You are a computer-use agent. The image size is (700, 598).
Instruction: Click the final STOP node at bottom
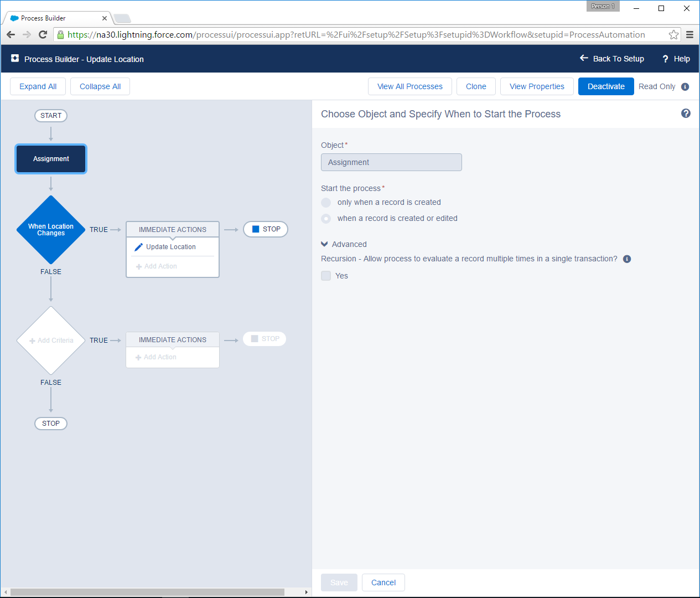[51, 424]
